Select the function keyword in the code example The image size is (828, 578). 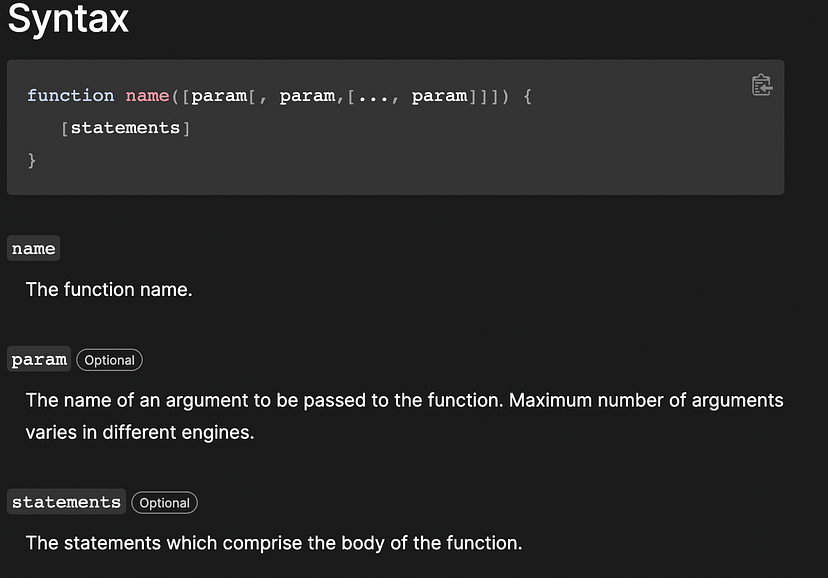[70, 95]
